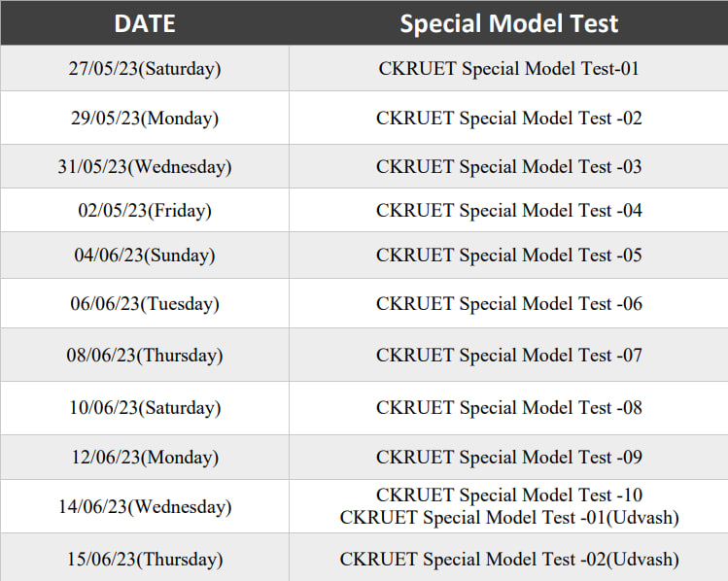Select the 31/05/23(Wednesday) date cell

[x=145, y=167]
